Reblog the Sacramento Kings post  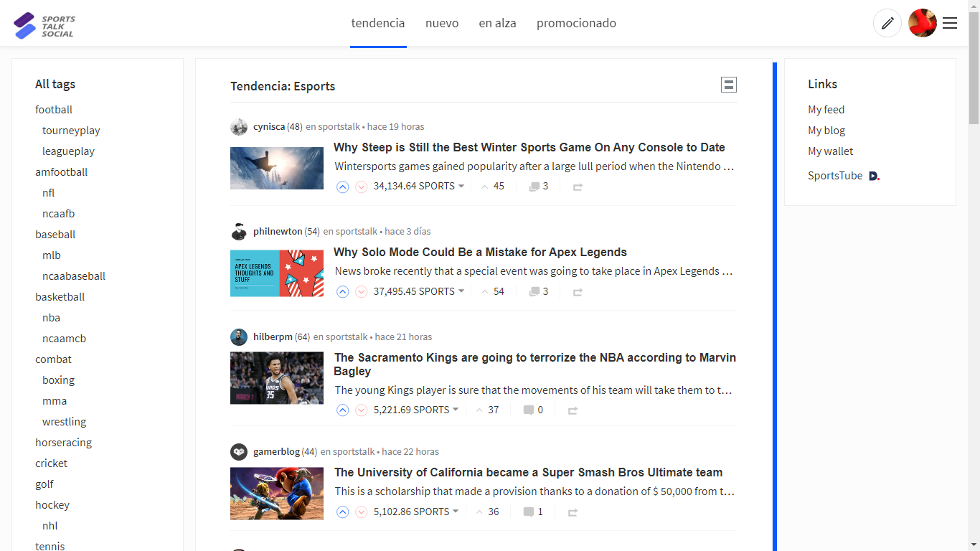coord(573,410)
